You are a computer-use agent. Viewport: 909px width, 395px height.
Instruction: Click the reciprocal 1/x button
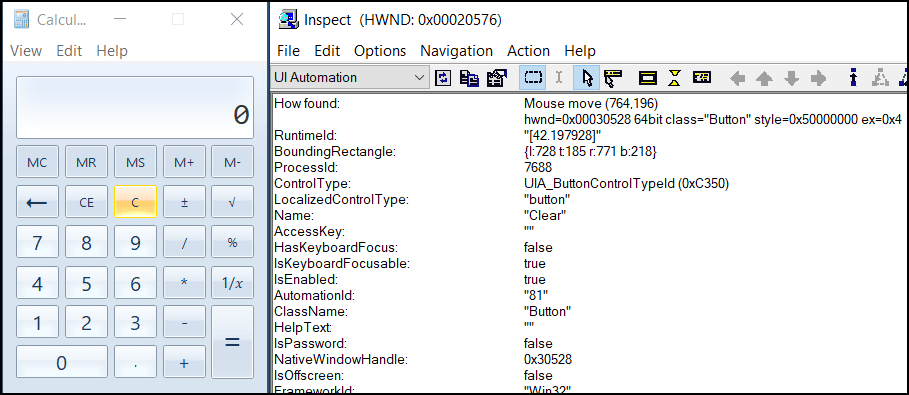232,282
